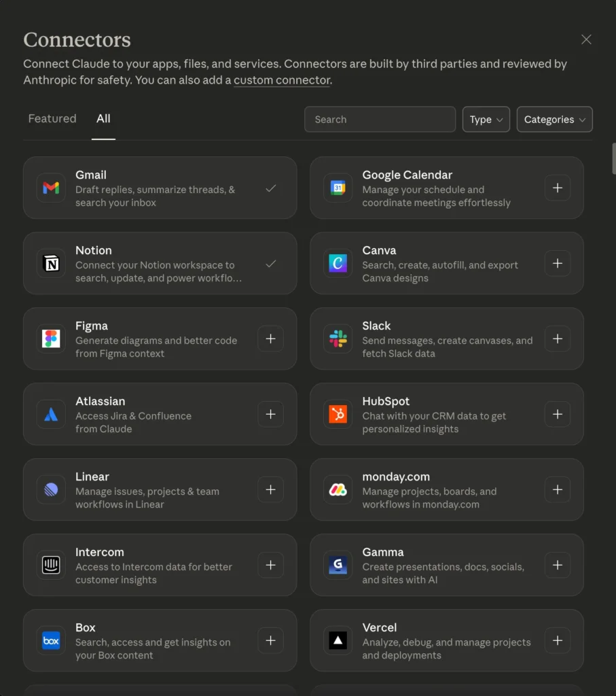Click the Gmail connected checkmark
Viewport: 616px width, 696px height.
270,188
